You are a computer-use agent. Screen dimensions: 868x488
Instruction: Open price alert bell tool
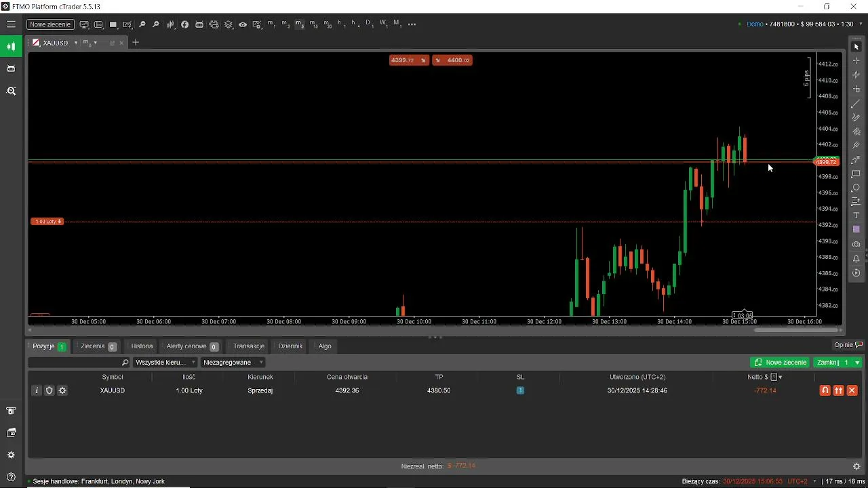(x=856, y=258)
